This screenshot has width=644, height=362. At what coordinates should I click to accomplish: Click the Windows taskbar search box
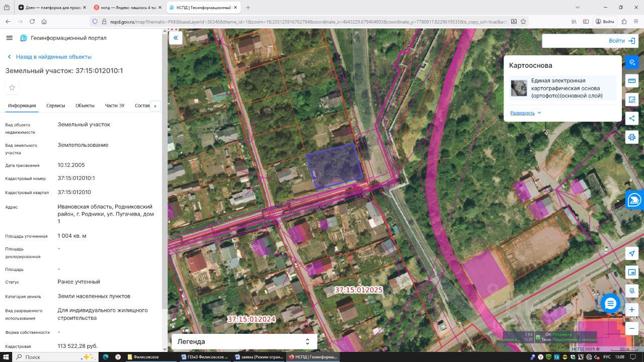[x=54, y=357]
